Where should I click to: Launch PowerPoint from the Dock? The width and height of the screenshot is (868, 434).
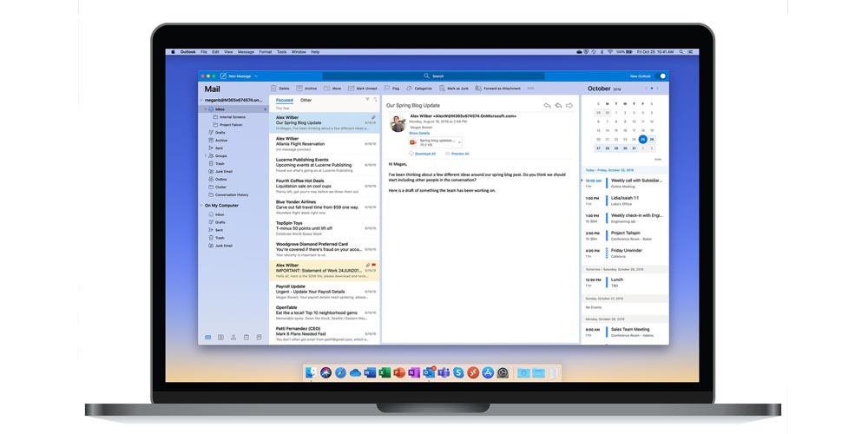(399, 372)
